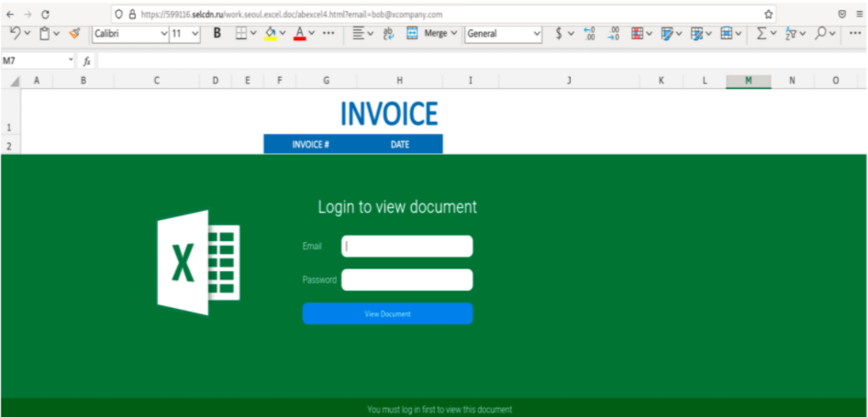Click the text alignment icon
The width and height of the screenshot is (868, 417).
tap(359, 33)
